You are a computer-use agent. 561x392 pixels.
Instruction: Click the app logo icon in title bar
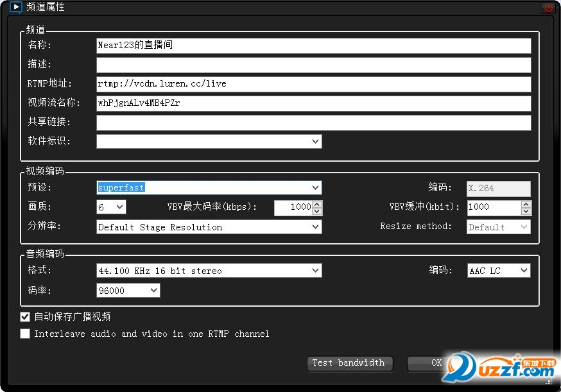[x=17, y=8]
